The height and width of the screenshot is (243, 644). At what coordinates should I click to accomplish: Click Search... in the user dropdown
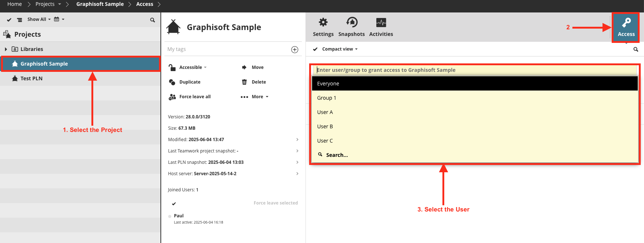tap(475, 155)
